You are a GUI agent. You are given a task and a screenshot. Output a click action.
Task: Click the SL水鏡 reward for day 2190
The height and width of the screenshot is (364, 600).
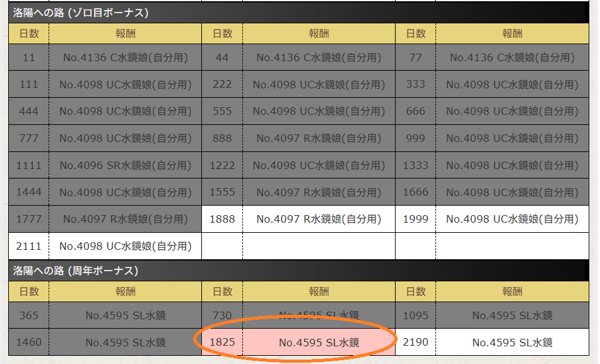click(x=512, y=343)
